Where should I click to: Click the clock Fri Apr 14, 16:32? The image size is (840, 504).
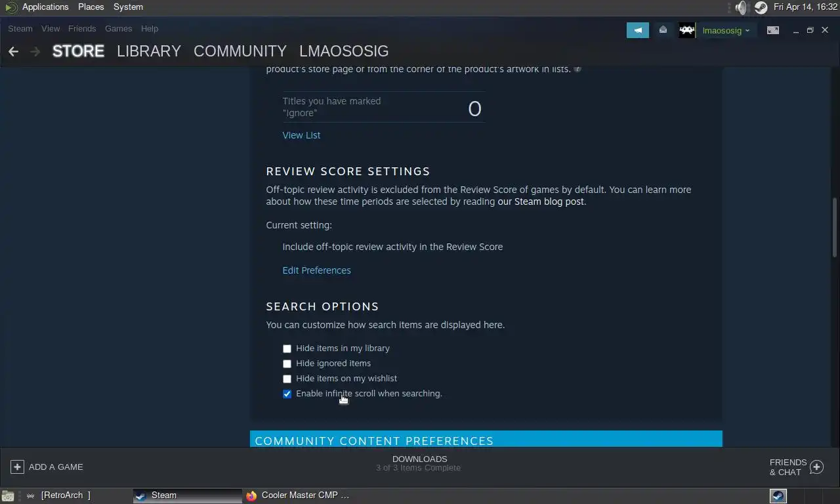point(805,7)
